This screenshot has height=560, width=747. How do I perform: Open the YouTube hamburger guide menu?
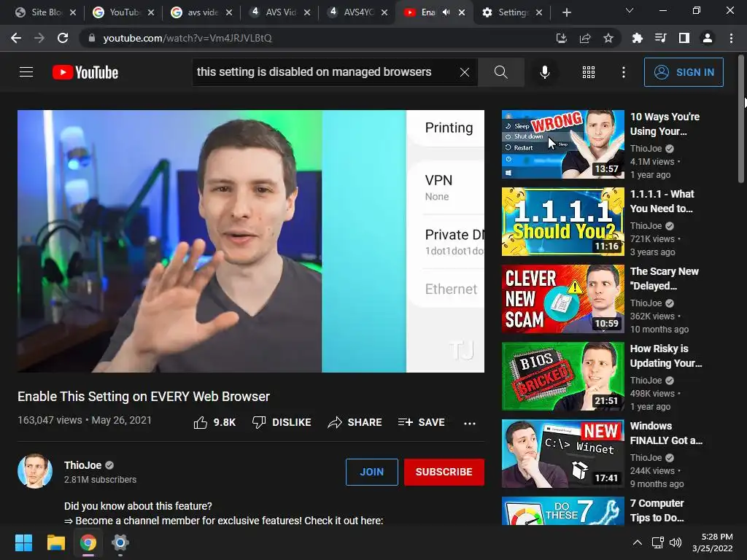pyautogui.click(x=26, y=72)
